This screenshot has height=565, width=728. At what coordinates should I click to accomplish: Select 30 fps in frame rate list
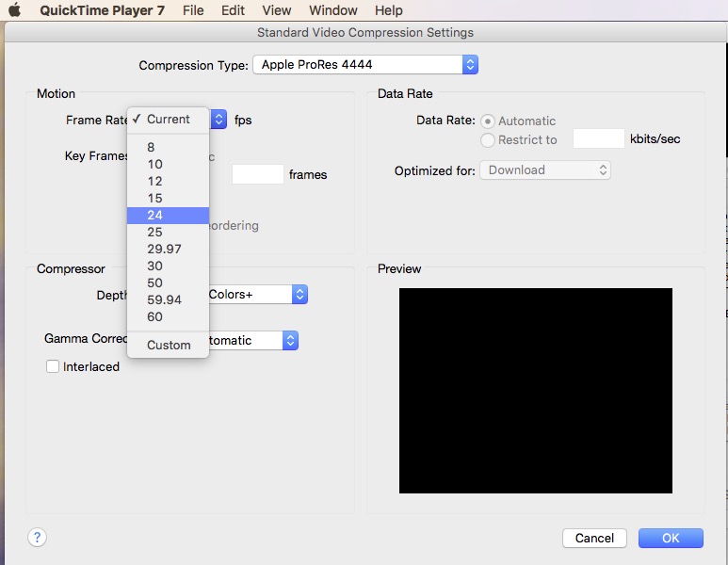(168, 266)
